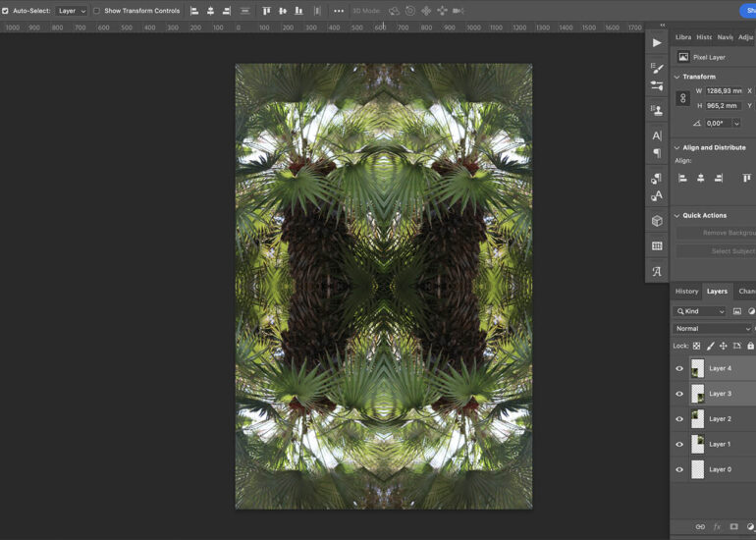Click Align right edges icon in options bar
This screenshot has width=756, height=540.
point(226,11)
